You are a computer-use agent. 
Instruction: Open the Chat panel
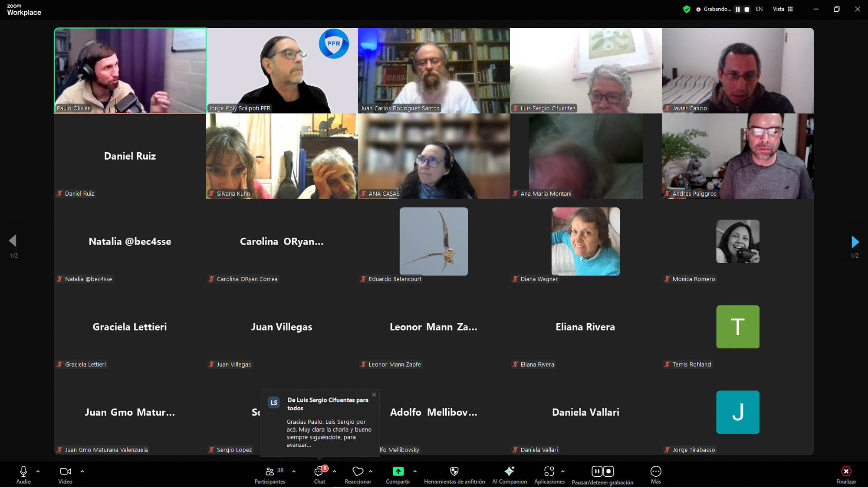(x=320, y=475)
